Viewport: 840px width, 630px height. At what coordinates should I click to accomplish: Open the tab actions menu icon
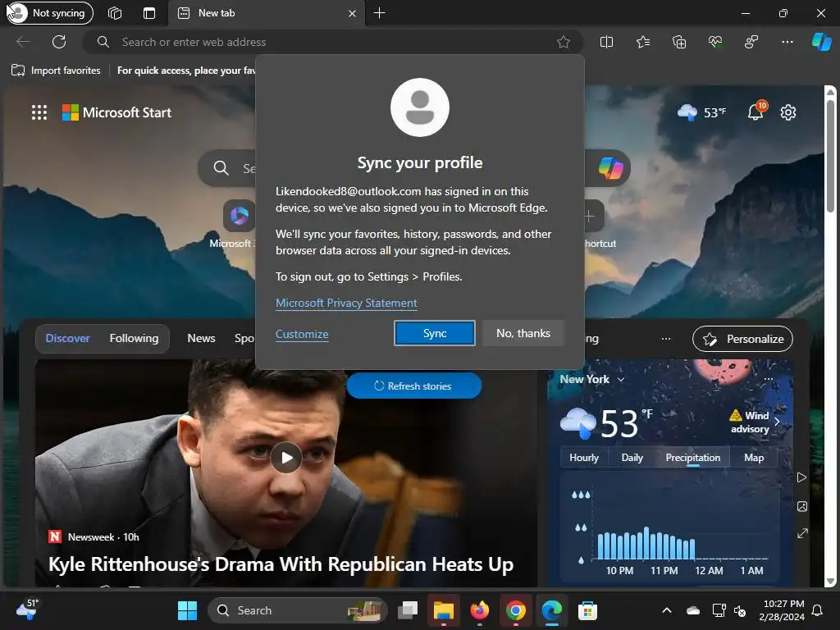[x=149, y=13]
